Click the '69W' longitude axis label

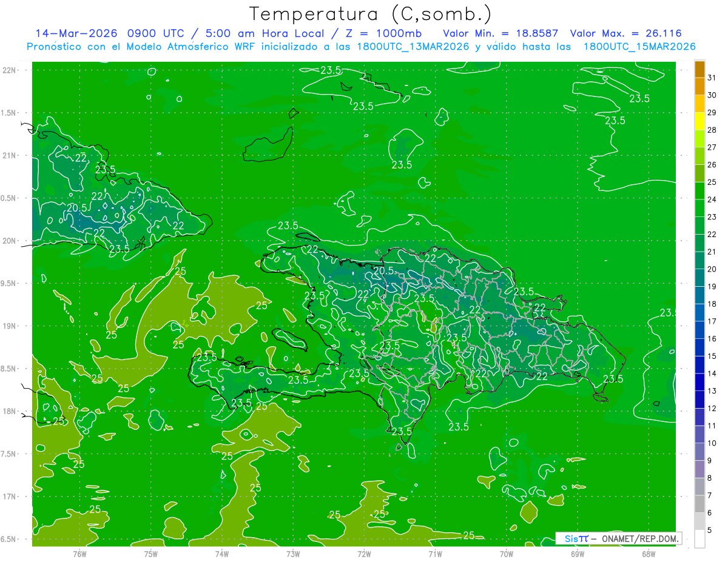[x=578, y=554]
